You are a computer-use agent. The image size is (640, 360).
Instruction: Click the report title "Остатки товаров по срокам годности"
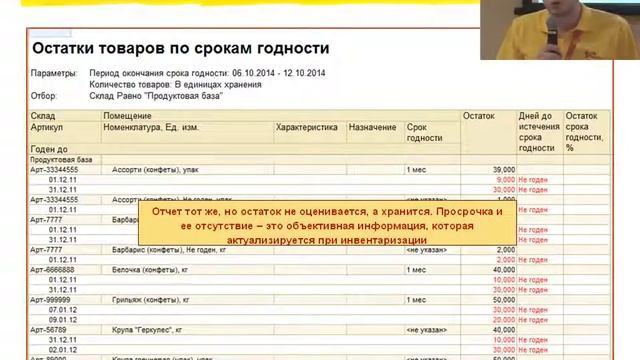(x=181, y=48)
